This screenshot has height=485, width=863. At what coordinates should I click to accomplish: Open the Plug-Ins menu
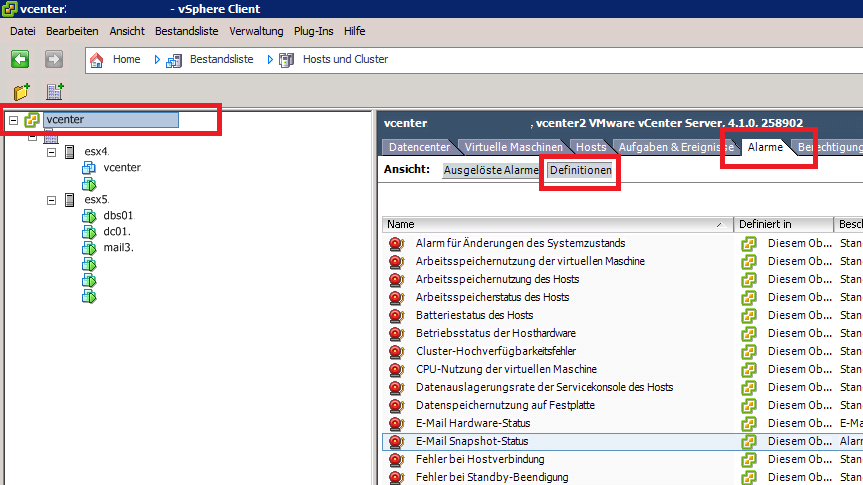click(x=314, y=31)
